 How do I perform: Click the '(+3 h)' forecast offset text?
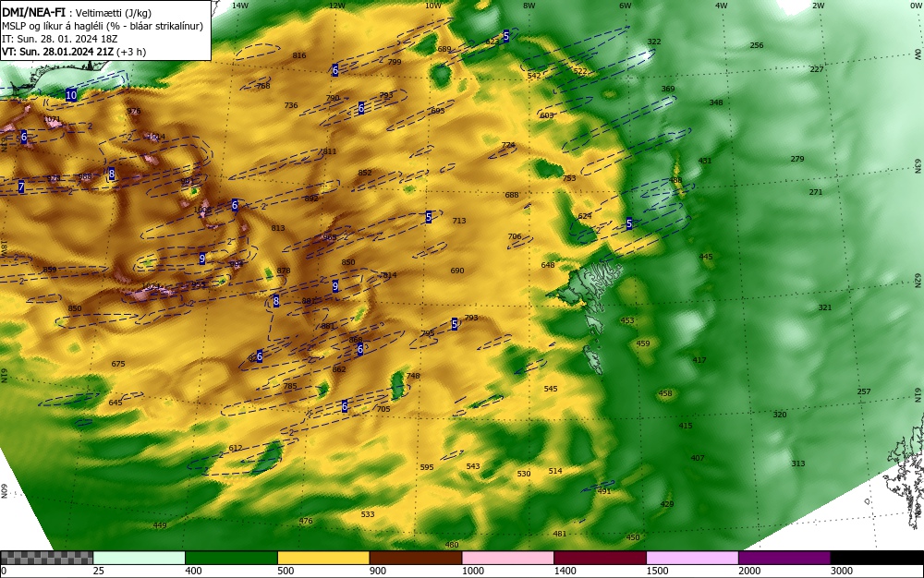(131, 52)
